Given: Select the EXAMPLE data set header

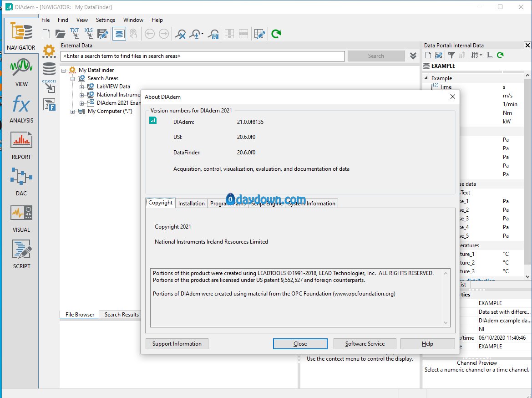Looking at the screenshot, I should pos(443,66).
